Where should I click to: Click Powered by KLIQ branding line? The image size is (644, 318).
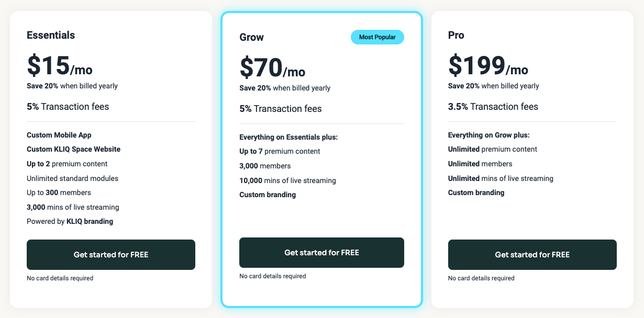pos(70,221)
